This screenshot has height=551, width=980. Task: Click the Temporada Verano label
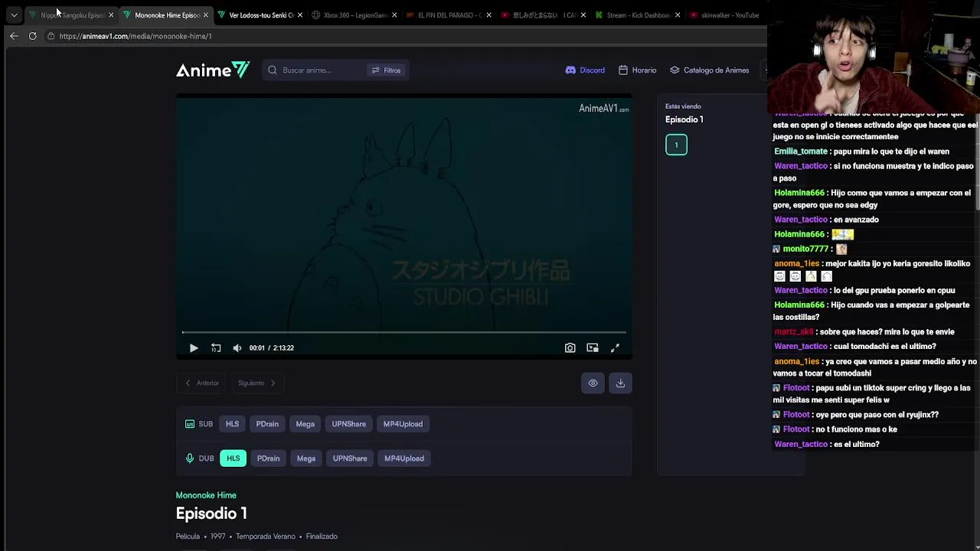click(265, 536)
